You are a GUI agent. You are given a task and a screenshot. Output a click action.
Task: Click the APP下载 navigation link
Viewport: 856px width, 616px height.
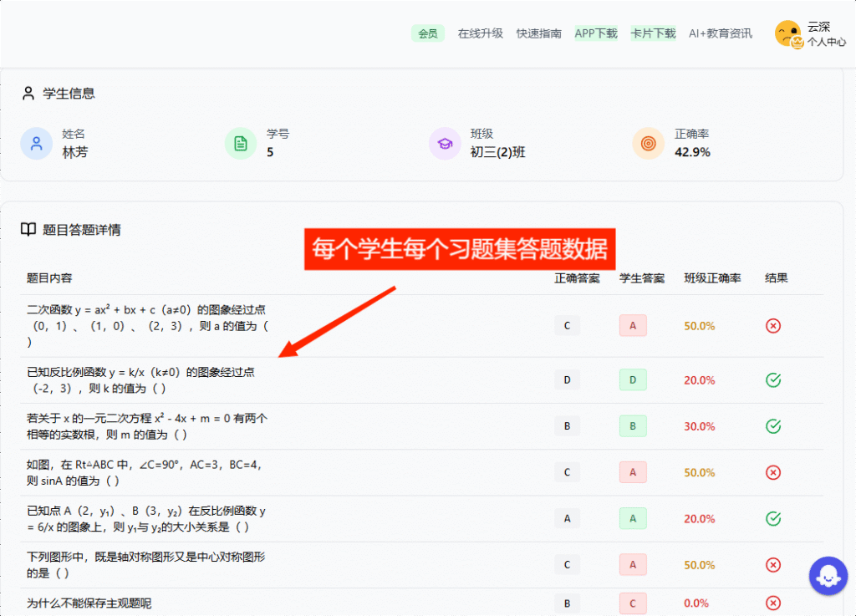[x=596, y=33]
